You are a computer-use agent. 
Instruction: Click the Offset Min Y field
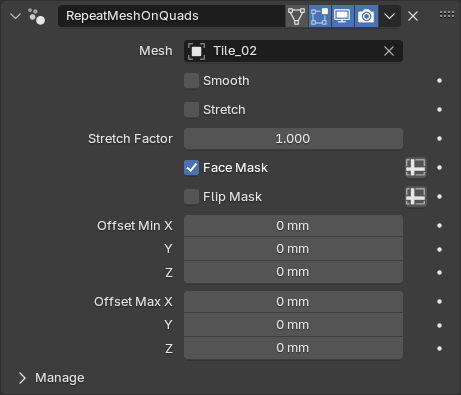tap(293, 249)
